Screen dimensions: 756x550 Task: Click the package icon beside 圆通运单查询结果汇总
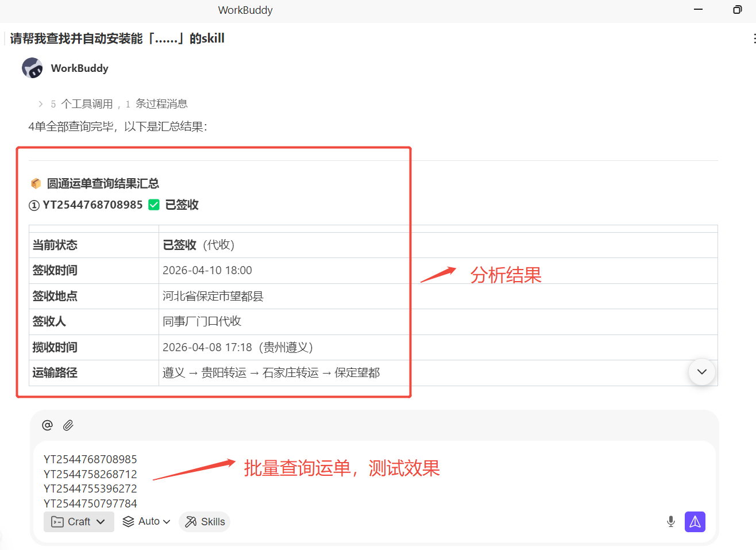[36, 183]
